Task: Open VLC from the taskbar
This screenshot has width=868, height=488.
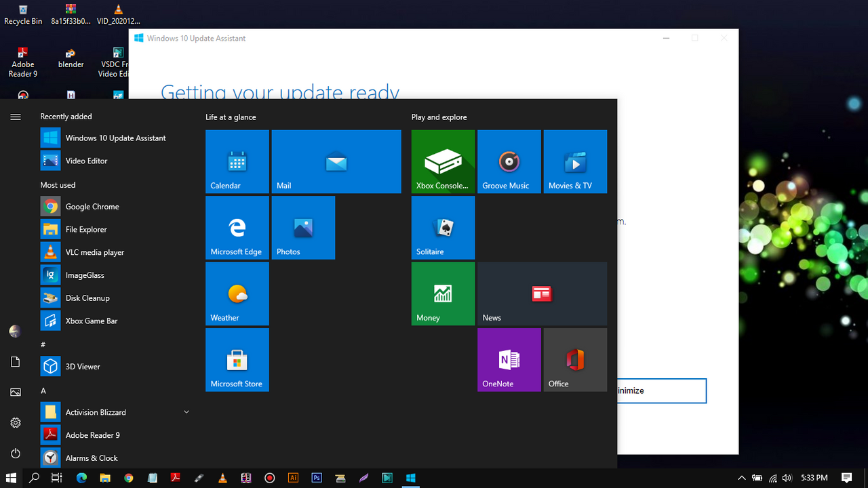Action: [x=223, y=478]
